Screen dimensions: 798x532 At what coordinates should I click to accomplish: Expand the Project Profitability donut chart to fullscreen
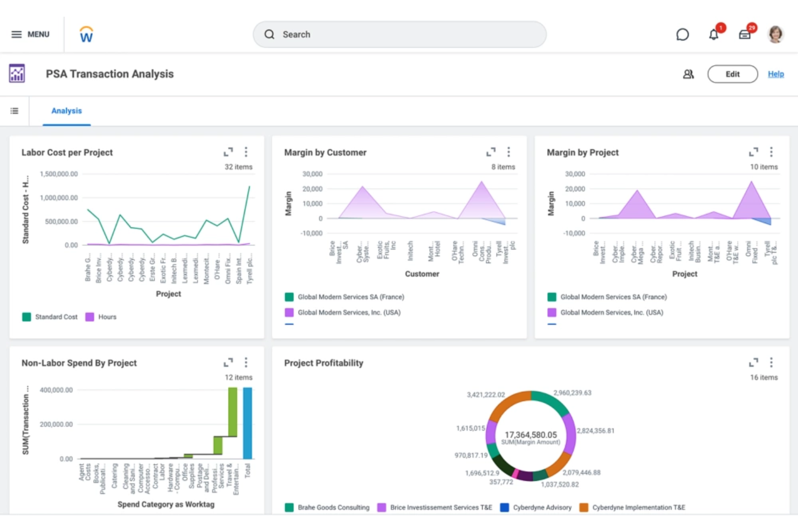point(753,362)
